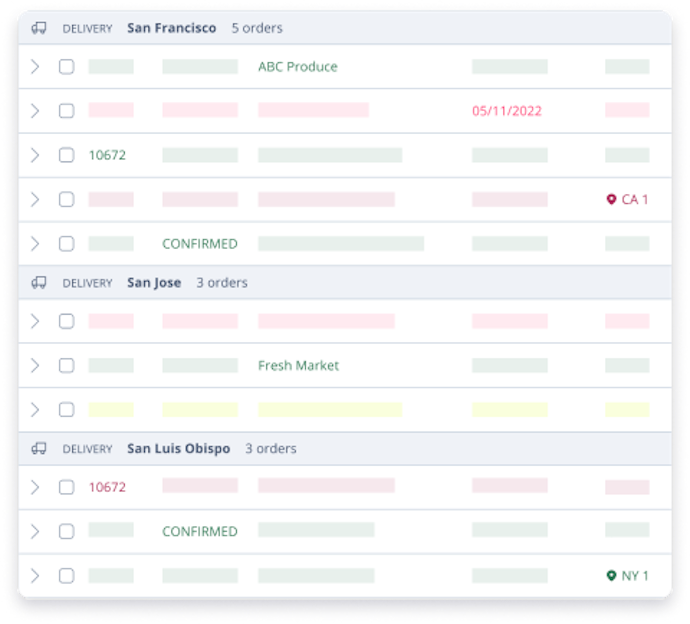Expand the row dated 05/11/2022
This screenshot has width=690, height=624.
[35, 110]
